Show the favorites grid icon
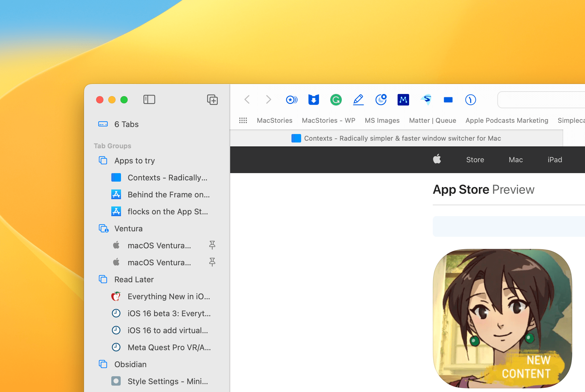 coord(243,120)
